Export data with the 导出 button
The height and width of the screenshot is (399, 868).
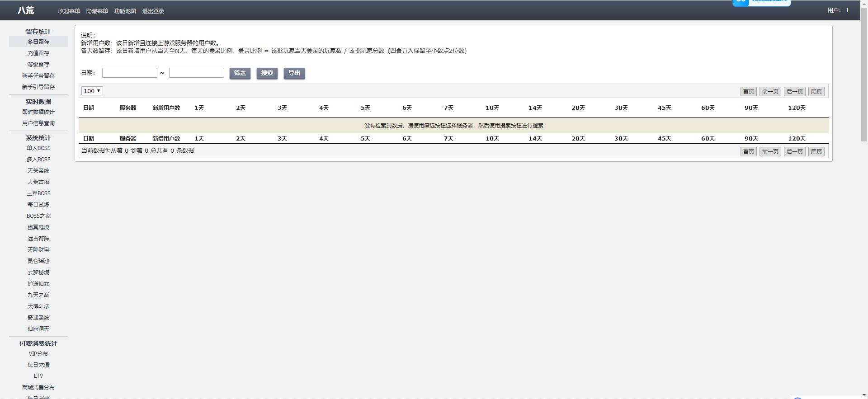tap(294, 73)
